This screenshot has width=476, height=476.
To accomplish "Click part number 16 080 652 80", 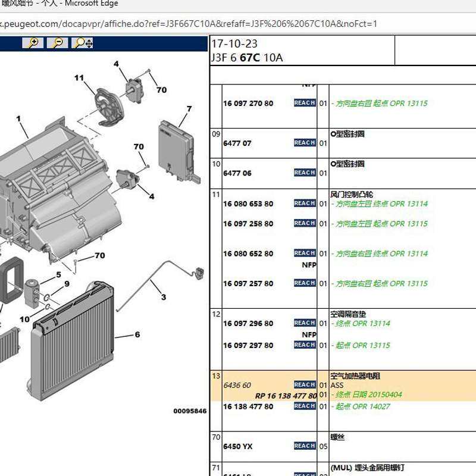I will coord(248,254).
